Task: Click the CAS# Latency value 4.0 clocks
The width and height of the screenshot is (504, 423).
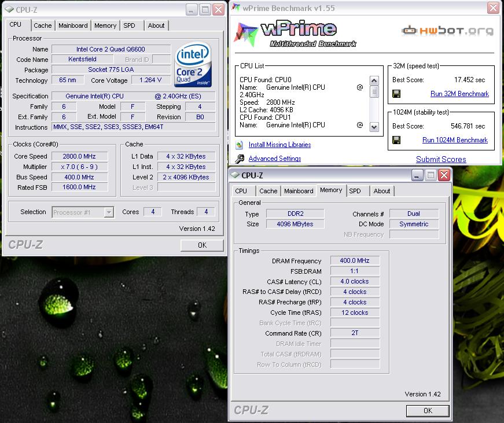Action: click(355, 282)
